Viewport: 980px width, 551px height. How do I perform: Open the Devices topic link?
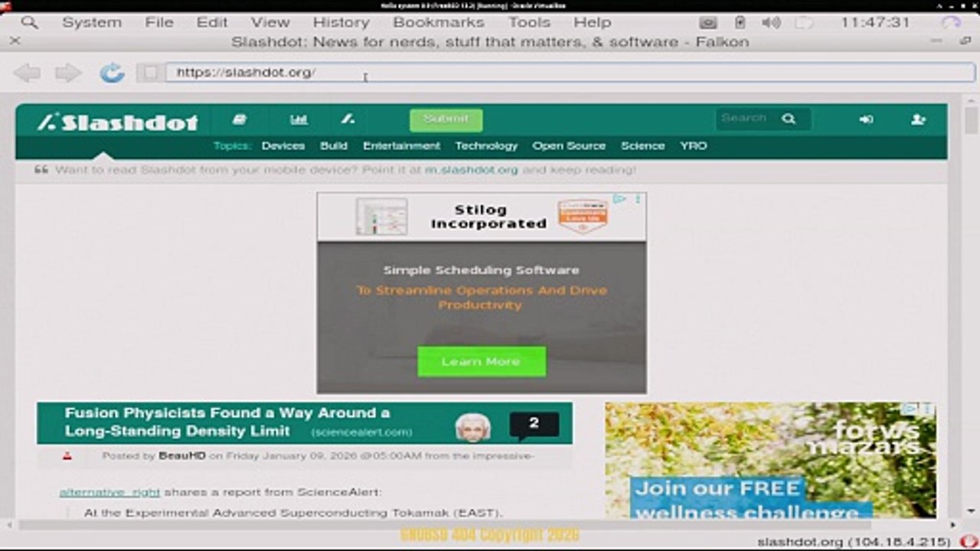tap(283, 145)
